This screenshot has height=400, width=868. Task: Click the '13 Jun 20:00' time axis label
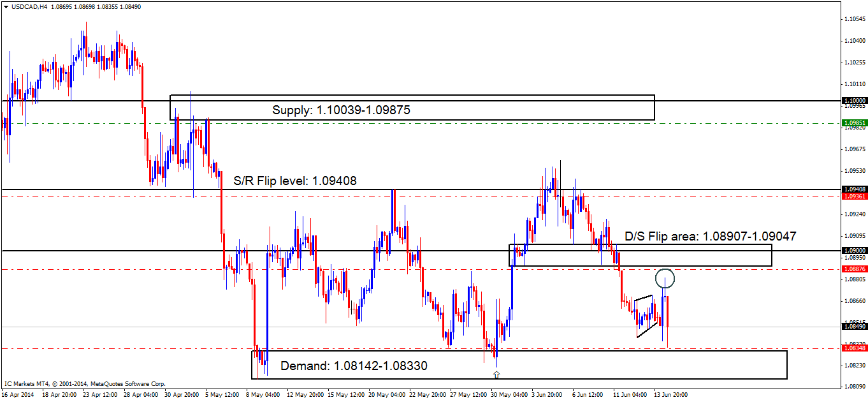(x=671, y=395)
